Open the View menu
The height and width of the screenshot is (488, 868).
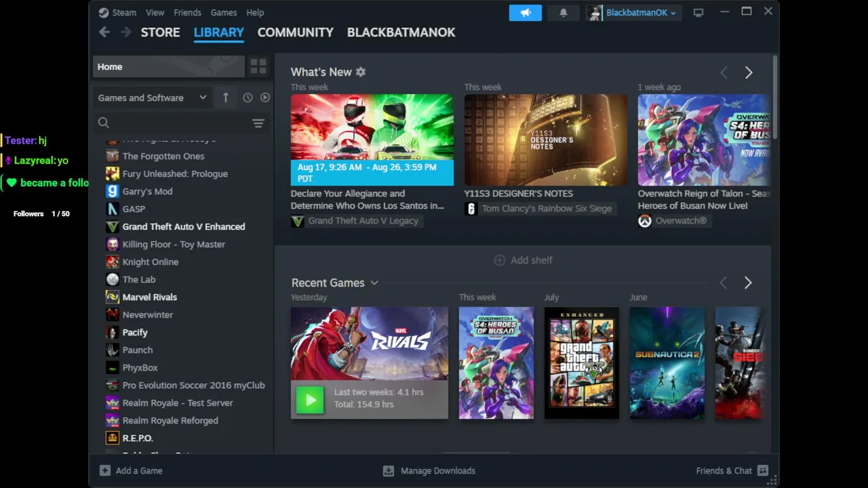tap(155, 12)
